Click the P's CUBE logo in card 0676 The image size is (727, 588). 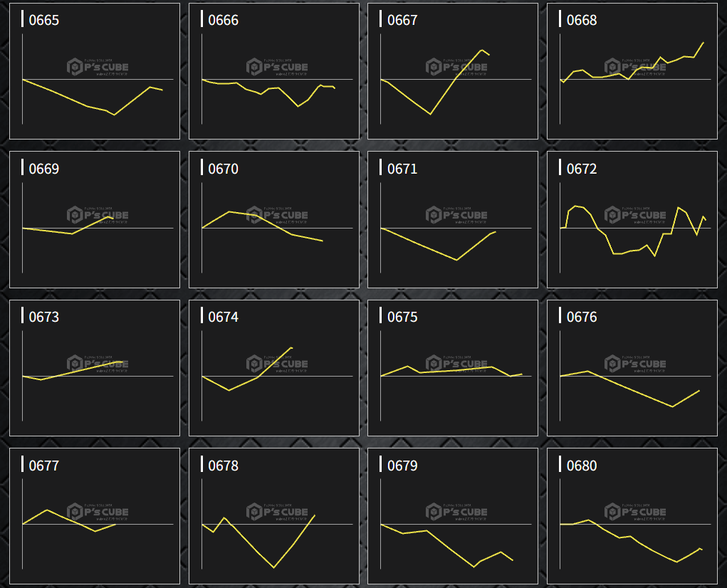(x=636, y=364)
